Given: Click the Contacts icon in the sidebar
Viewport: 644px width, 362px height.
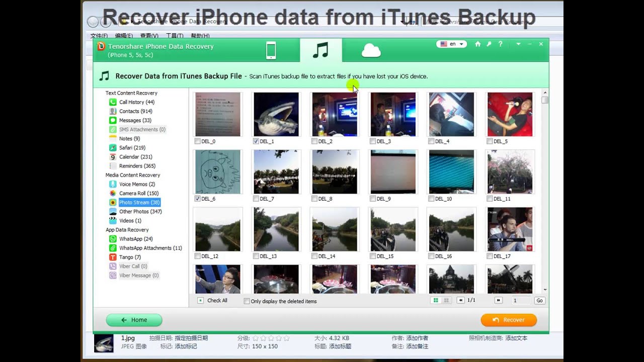Looking at the screenshot, I should point(113,111).
